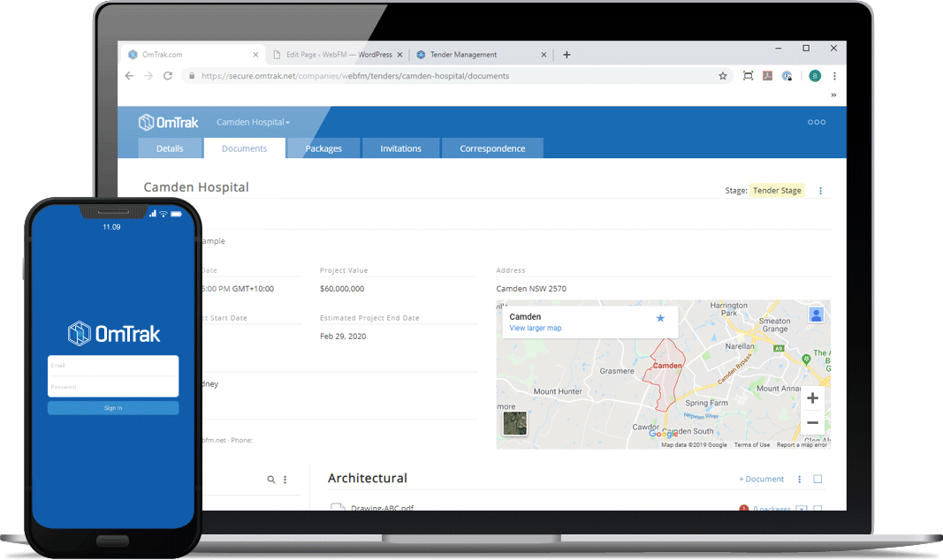The width and height of the screenshot is (943, 560).
Task: Click the Password field on the phone
Action: pyautogui.click(x=113, y=387)
